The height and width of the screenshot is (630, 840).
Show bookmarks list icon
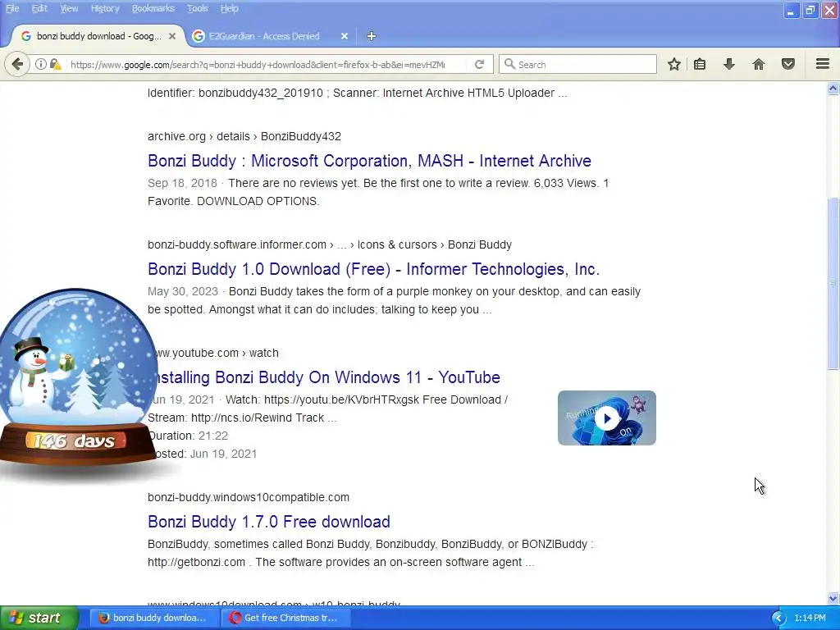pyautogui.click(x=700, y=64)
